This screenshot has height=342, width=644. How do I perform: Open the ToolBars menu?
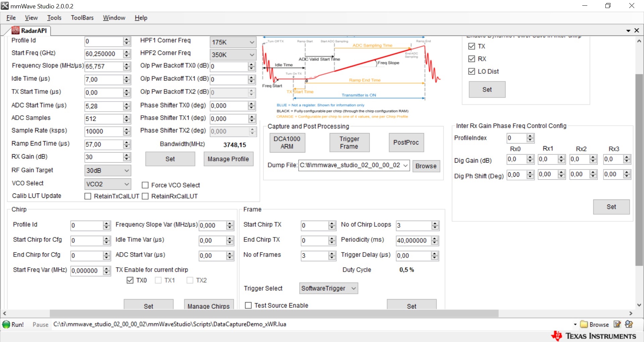tap(82, 18)
